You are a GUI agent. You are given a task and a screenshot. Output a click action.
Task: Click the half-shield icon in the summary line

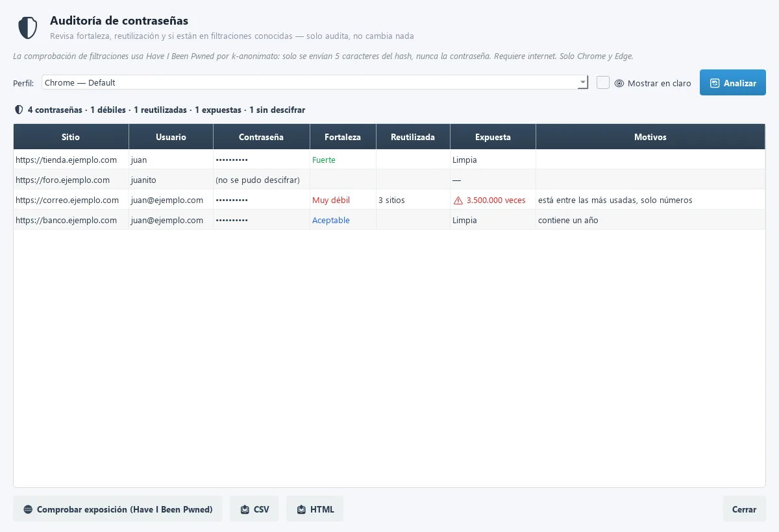click(19, 110)
